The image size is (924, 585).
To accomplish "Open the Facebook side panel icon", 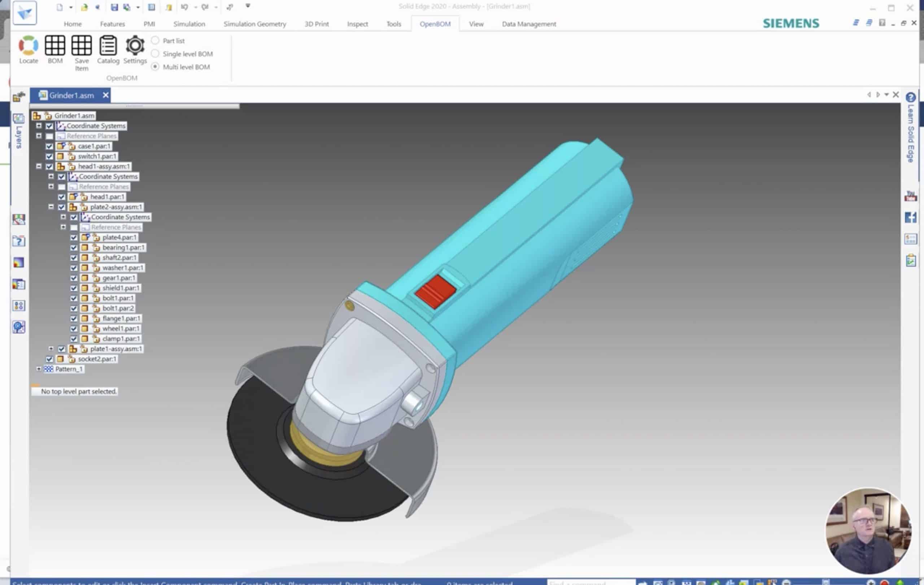I will tap(910, 218).
